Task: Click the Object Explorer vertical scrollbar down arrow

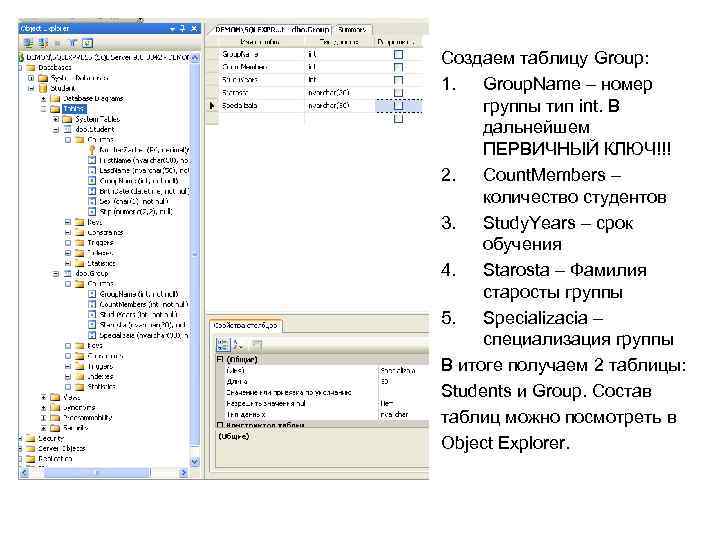Action: point(195,462)
